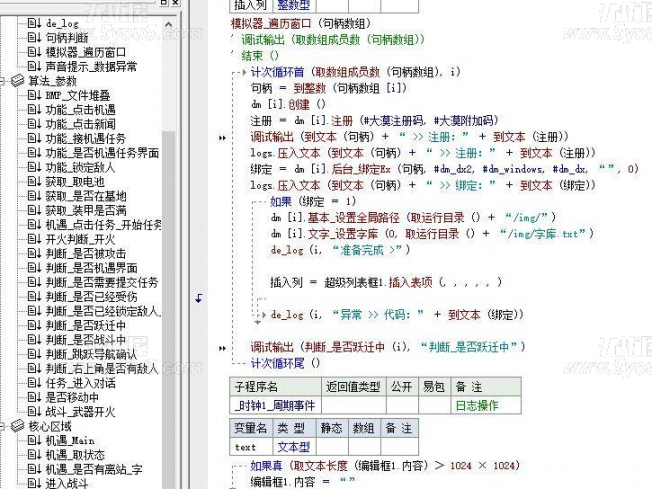652x489 pixels.
Task: Select 是否移动中 in the tree
Action: pos(72,398)
